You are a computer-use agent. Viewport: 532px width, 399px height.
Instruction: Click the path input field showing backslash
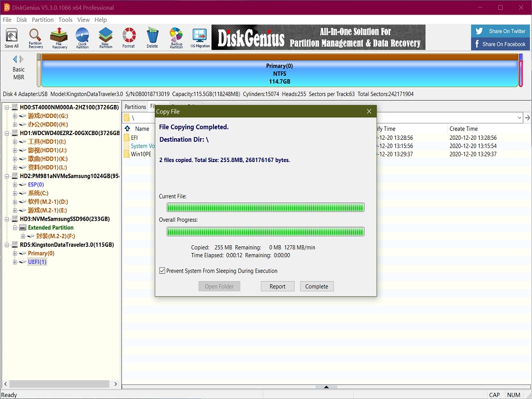322,118
